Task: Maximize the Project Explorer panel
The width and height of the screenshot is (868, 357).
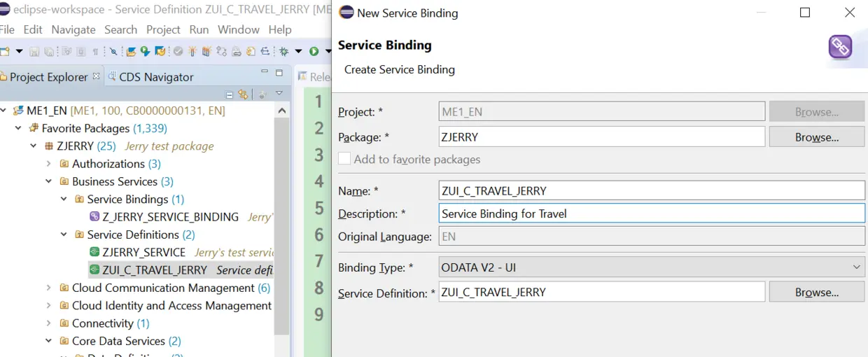Action: tap(279, 73)
